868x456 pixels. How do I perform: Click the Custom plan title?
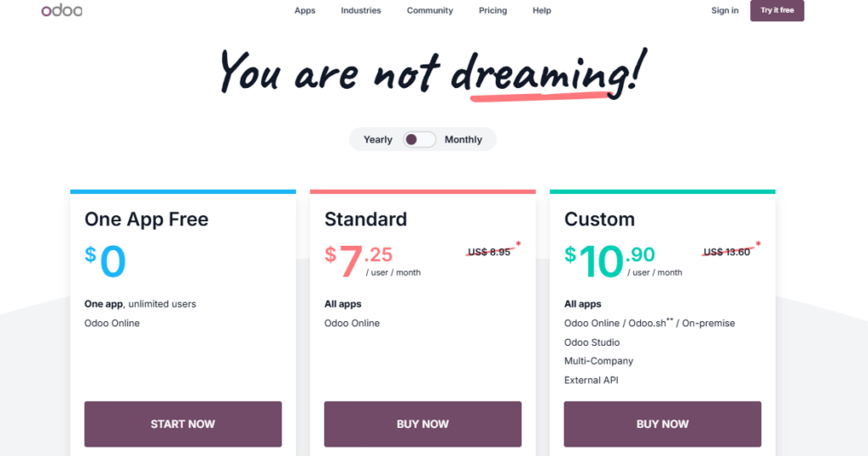pyautogui.click(x=599, y=220)
